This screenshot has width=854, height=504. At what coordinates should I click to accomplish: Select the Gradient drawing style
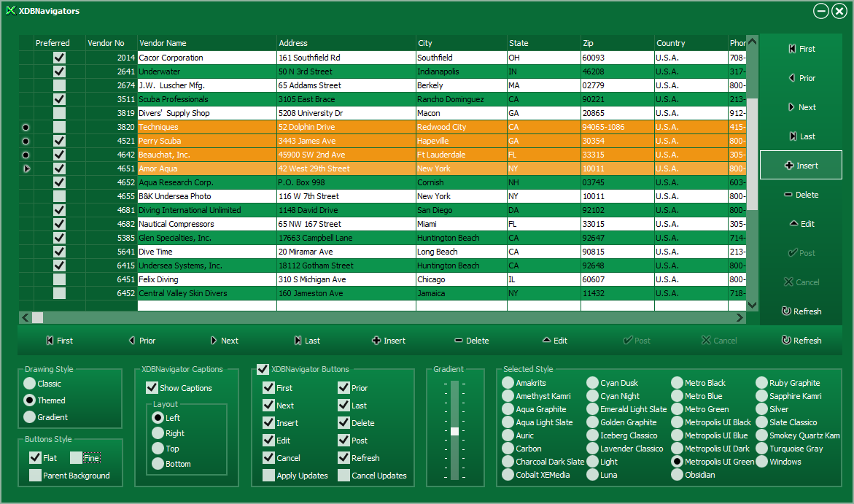click(x=30, y=417)
